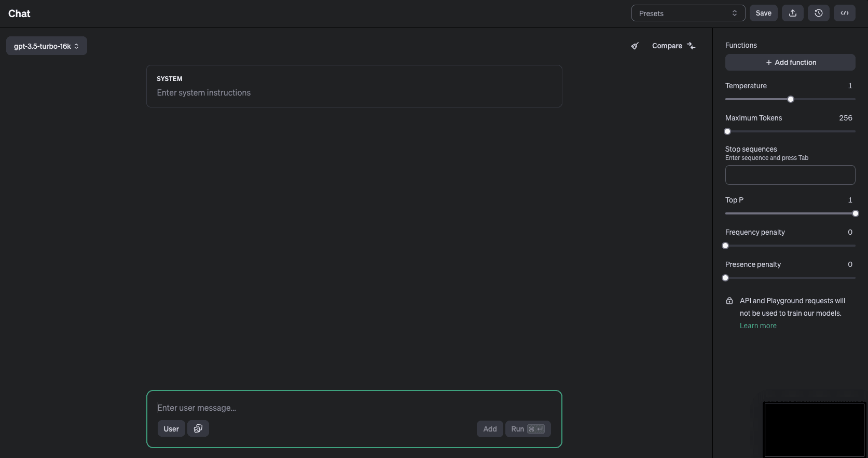Click the Top P value 1
This screenshot has width=868, height=458.
(x=850, y=200)
